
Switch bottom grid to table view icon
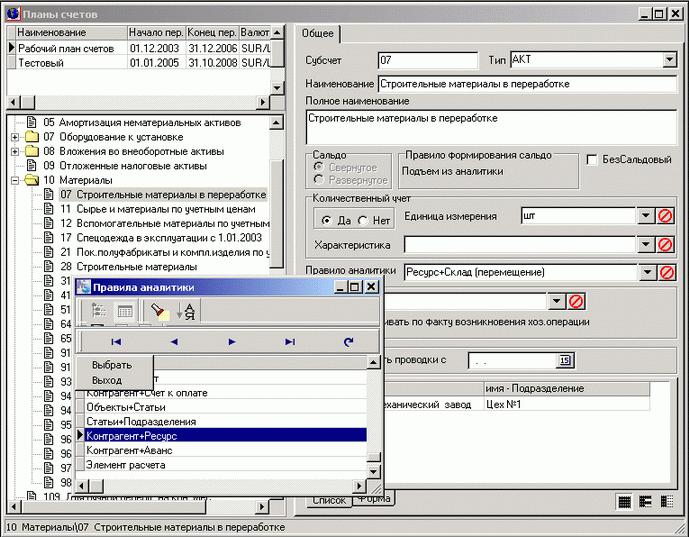624,501
